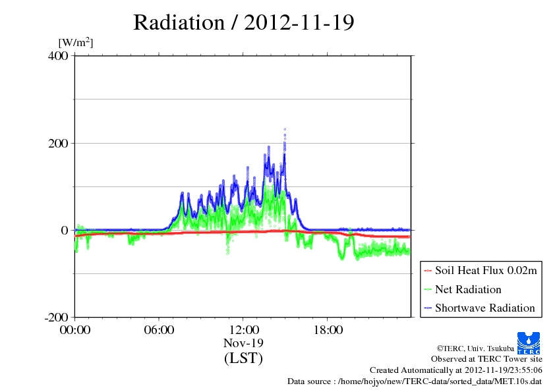Click the green Net Radiation legend marker
The image size is (555, 392).
point(428,289)
